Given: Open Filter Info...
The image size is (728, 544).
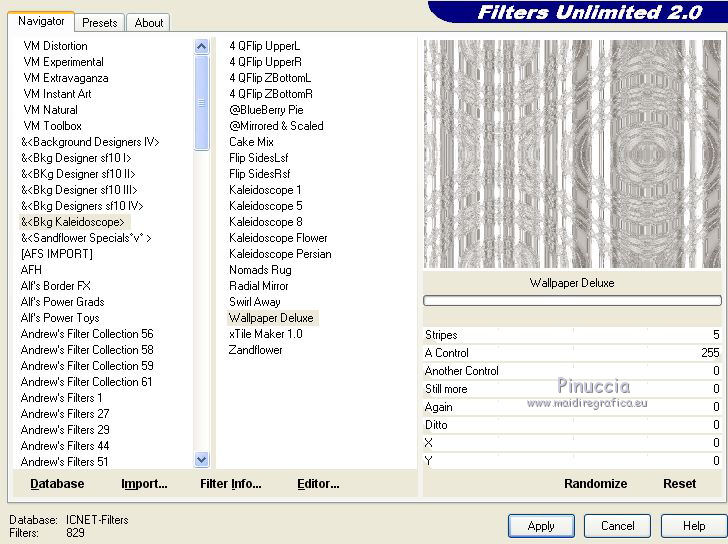Looking at the screenshot, I should coord(231,484).
